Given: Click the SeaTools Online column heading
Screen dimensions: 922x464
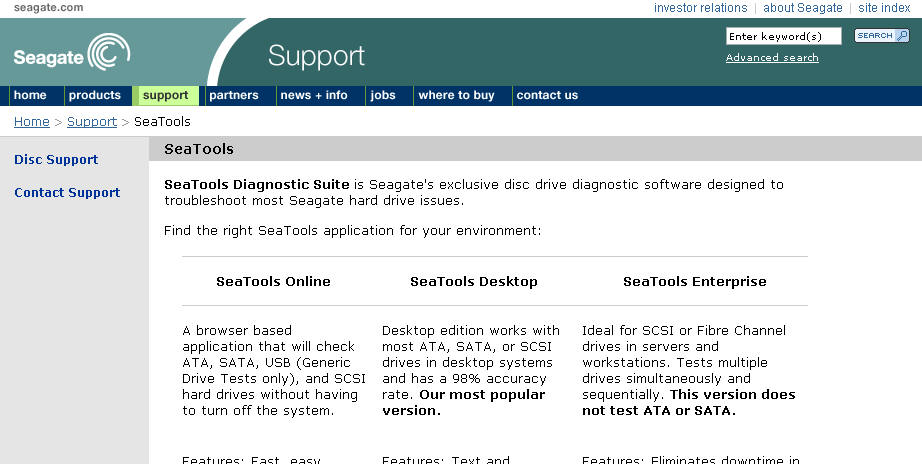Looking at the screenshot, I should click(x=273, y=282).
